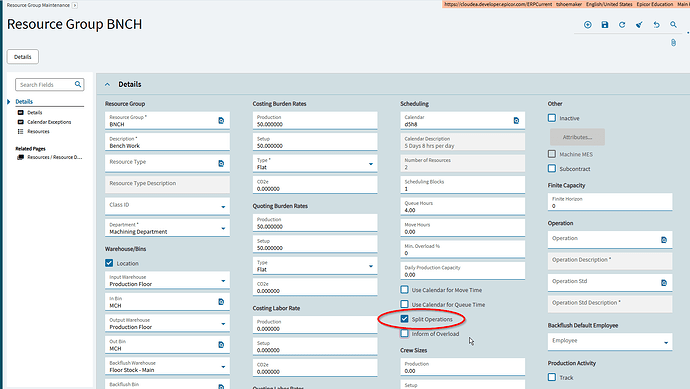Open Resource Group field search icon
Viewport: 690px width, 389px height.
coord(221,121)
